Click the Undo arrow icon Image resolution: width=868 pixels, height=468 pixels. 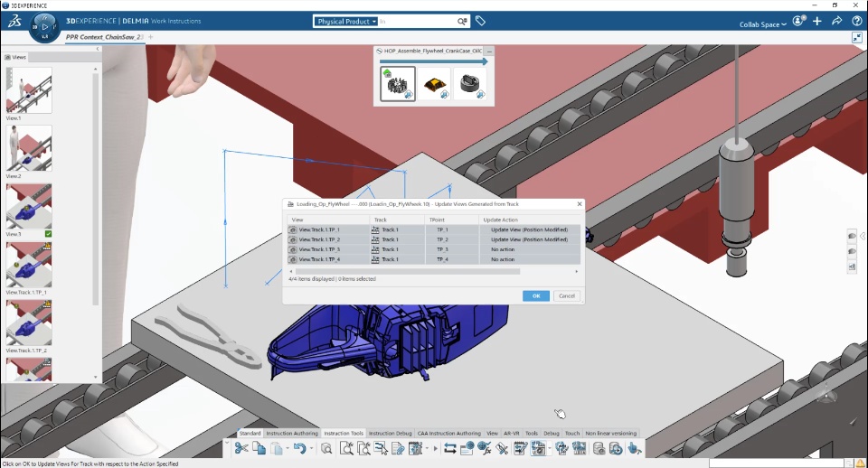[x=299, y=448]
